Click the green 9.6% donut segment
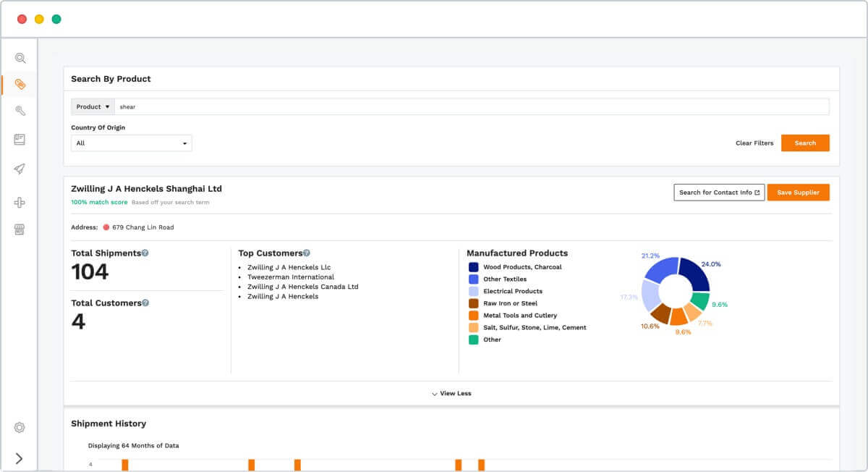 point(699,301)
